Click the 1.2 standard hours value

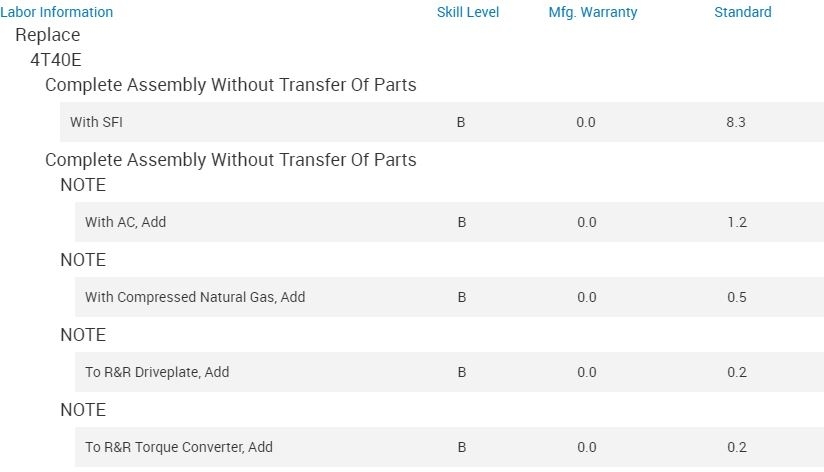[737, 222]
